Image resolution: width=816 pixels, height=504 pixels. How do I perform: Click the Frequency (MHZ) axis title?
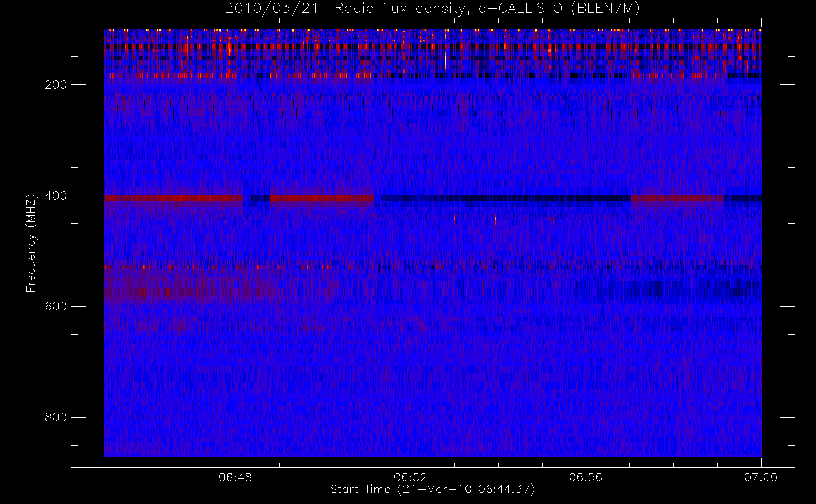[31, 243]
